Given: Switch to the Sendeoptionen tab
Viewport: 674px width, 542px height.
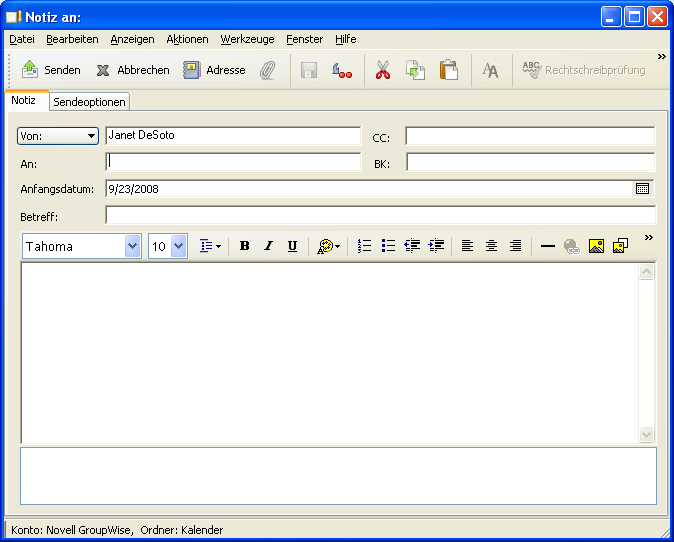Looking at the screenshot, I should coord(89,102).
